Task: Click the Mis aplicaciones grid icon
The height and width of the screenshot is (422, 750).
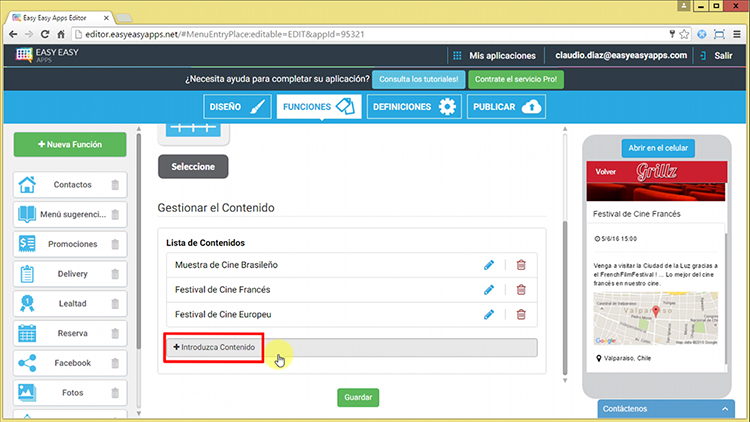Action: (x=457, y=56)
